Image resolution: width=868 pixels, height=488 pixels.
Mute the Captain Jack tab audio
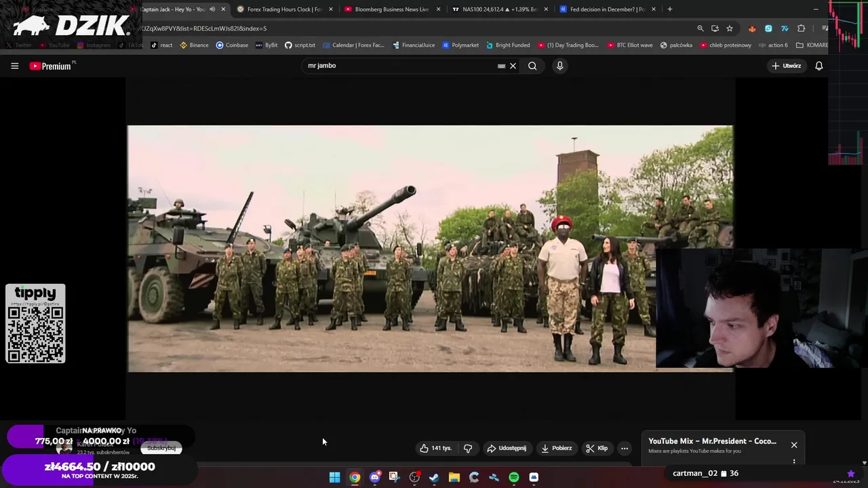pos(212,9)
